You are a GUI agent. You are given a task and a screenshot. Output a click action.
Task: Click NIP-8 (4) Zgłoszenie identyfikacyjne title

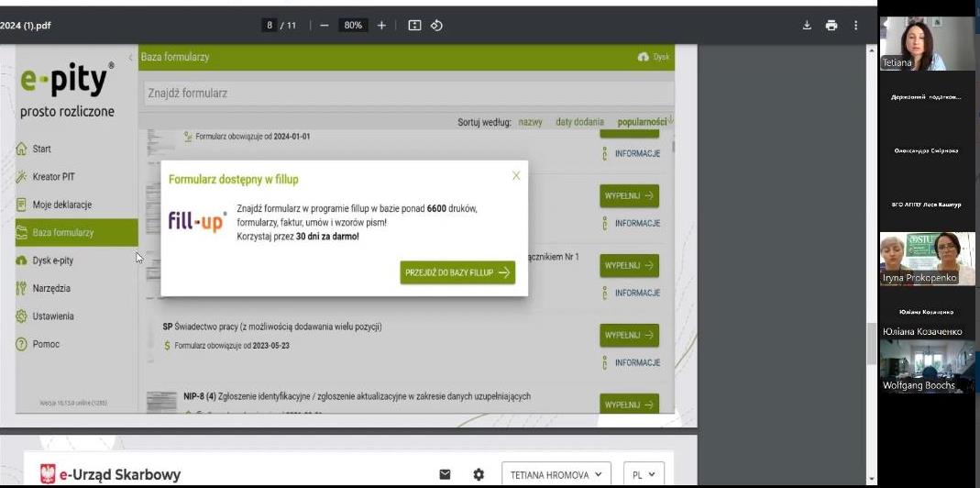[x=357, y=396]
